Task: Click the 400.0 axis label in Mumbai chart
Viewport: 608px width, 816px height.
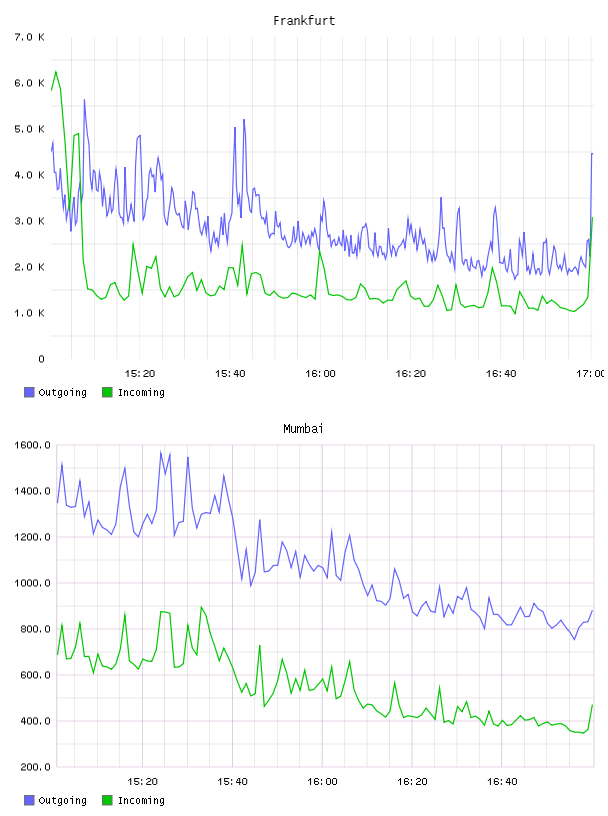Action: click(x=35, y=721)
